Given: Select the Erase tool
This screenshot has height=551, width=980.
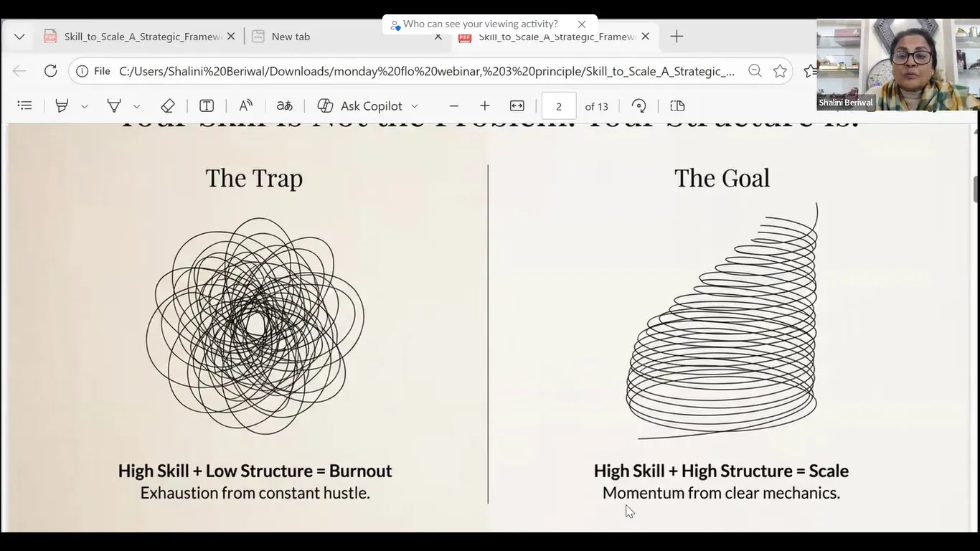Looking at the screenshot, I should [x=167, y=106].
